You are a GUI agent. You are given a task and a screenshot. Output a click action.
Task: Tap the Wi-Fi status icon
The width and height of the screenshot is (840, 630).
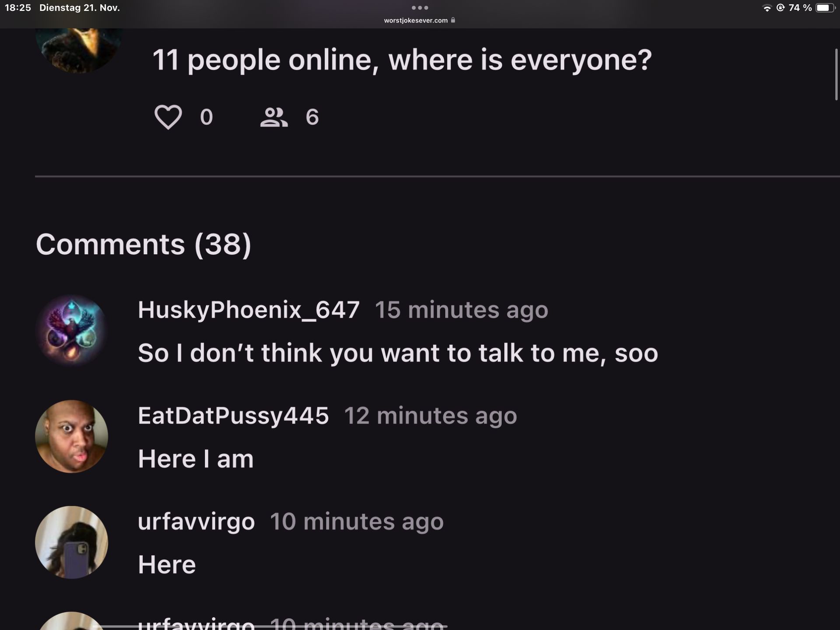click(x=767, y=8)
